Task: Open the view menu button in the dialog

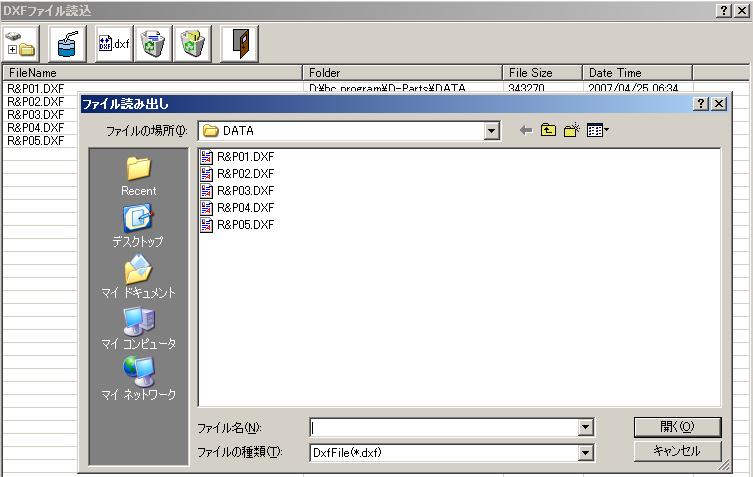Action: pos(599,131)
